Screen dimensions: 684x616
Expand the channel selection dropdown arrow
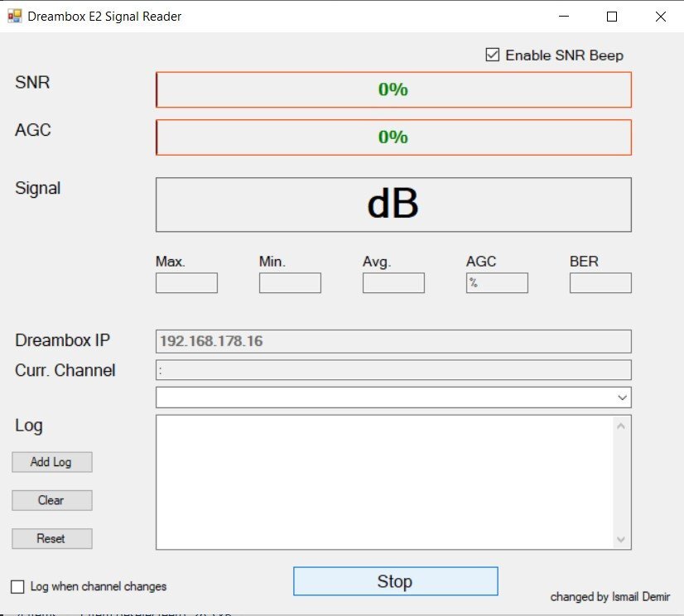point(622,397)
